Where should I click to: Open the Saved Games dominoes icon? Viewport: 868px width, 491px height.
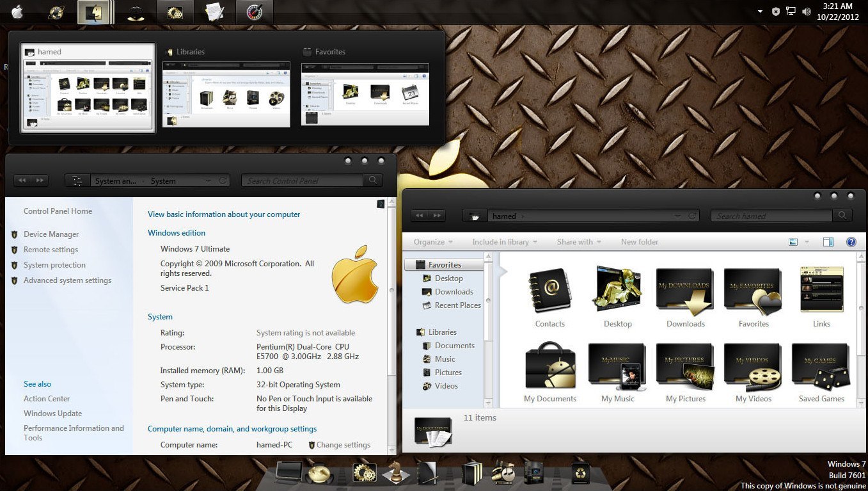tap(821, 365)
